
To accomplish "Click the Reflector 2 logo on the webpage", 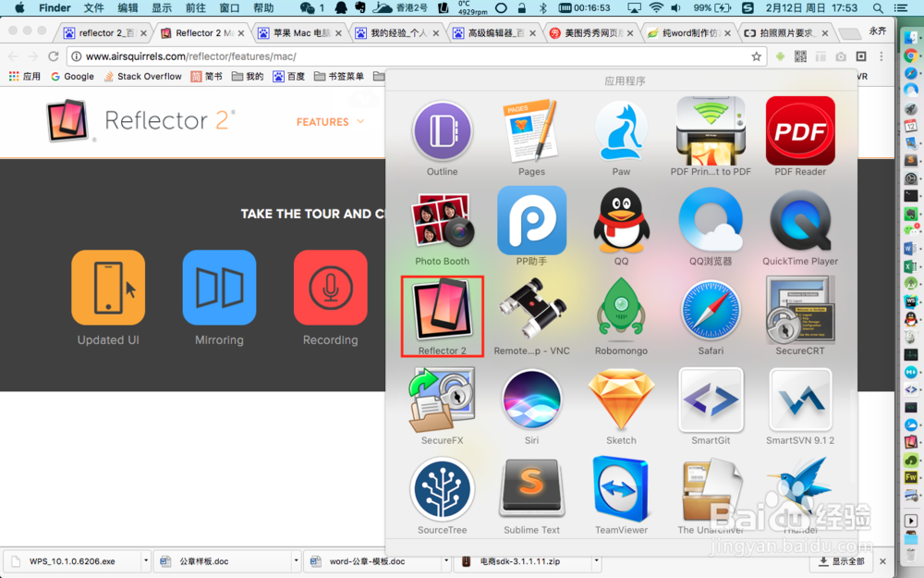I will [x=141, y=121].
